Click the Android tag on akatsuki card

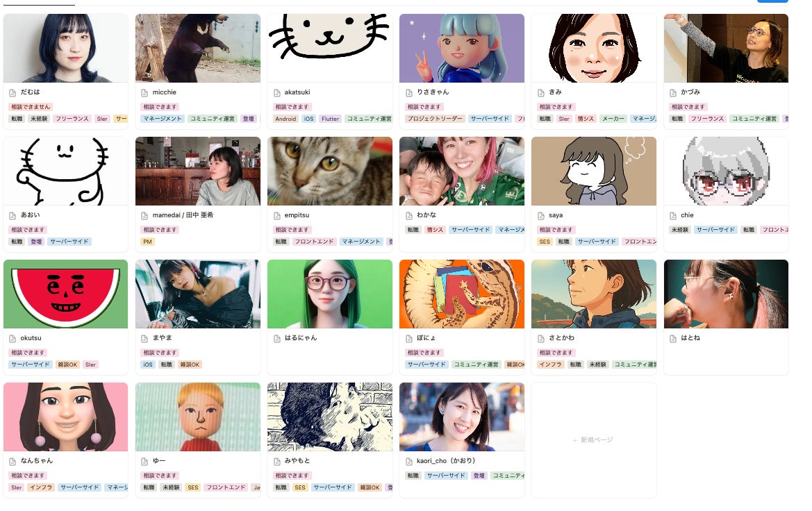pyautogui.click(x=286, y=119)
